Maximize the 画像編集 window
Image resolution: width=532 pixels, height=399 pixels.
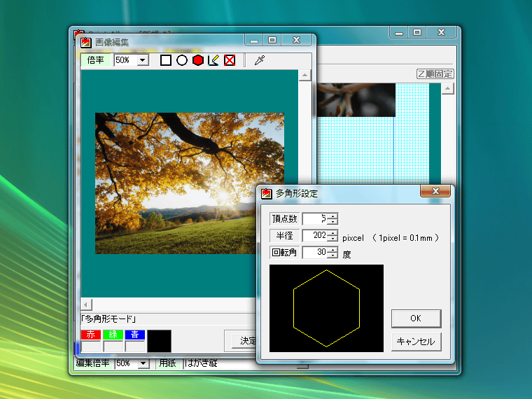(272, 40)
